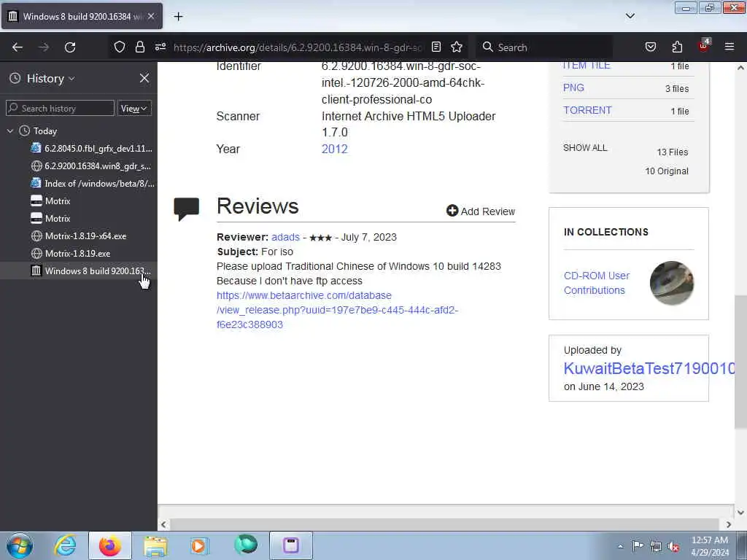Show hidden system tray icons
The image size is (747, 560).
coord(620,546)
